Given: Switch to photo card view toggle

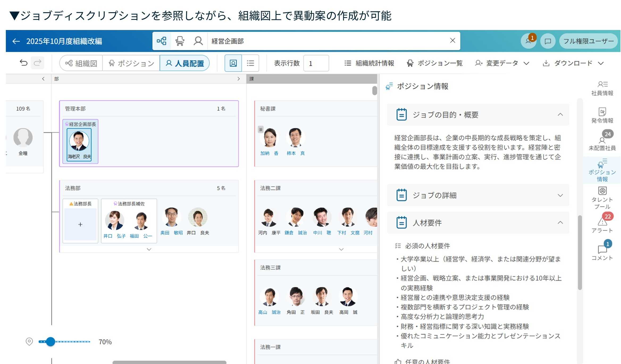Looking at the screenshot, I should pyautogui.click(x=233, y=63).
